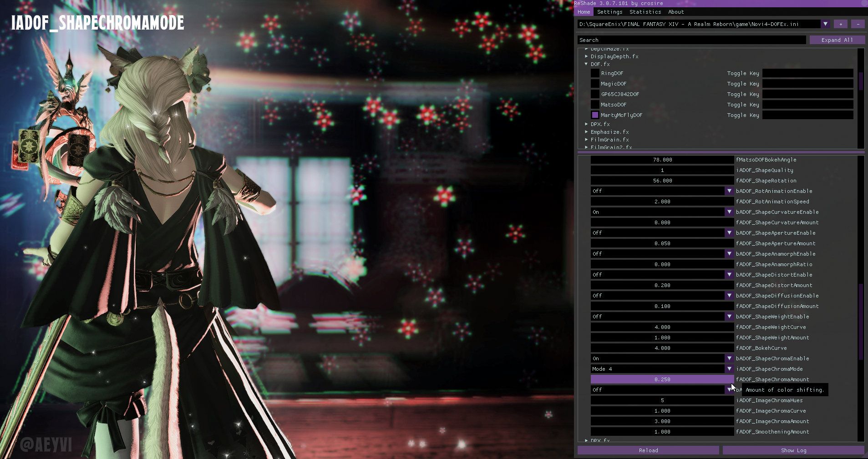Open the Settings tab
Image resolution: width=868 pixels, height=459 pixels.
pyautogui.click(x=609, y=12)
